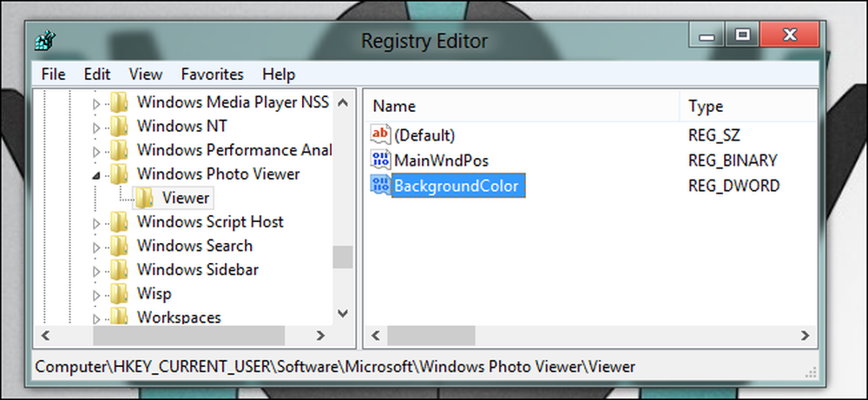Select the Viewer subkey label
Image resolution: width=868 pixels, height=400 pixels.
186,198
